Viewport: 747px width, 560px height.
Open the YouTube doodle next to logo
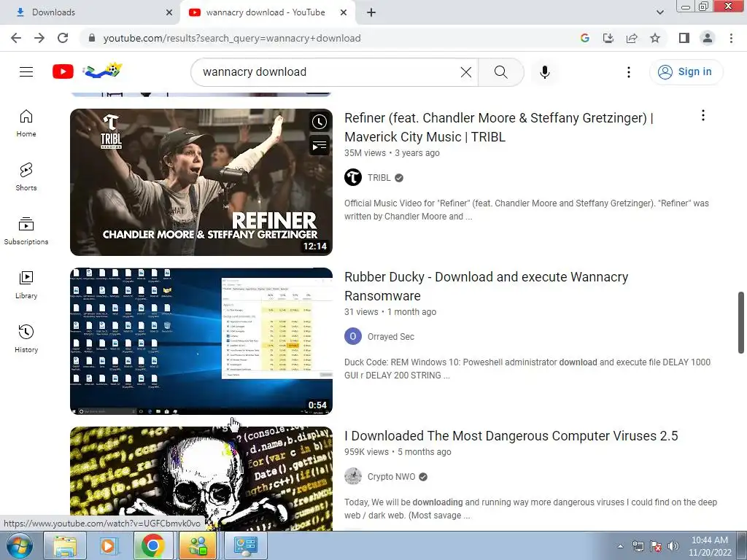pos(102,71)
